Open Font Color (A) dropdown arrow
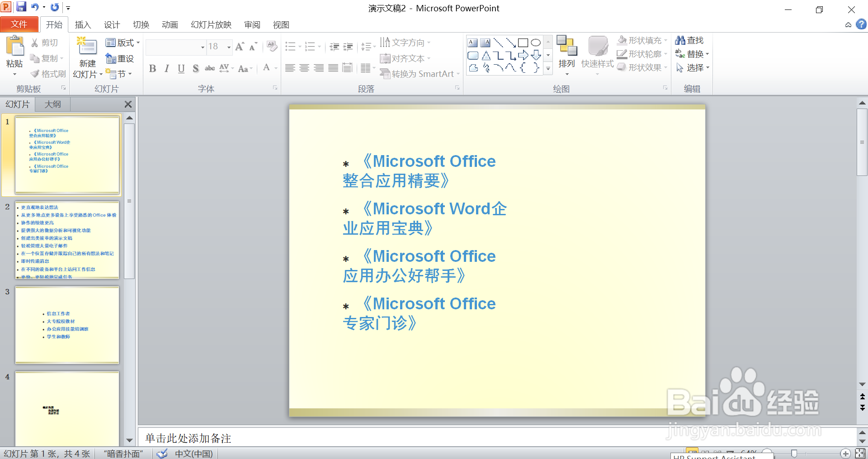The image size is (868, 459). 276,68
